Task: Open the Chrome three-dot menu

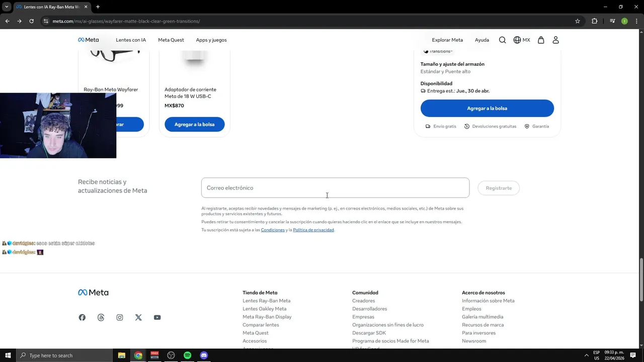Action: coord(636,21)
